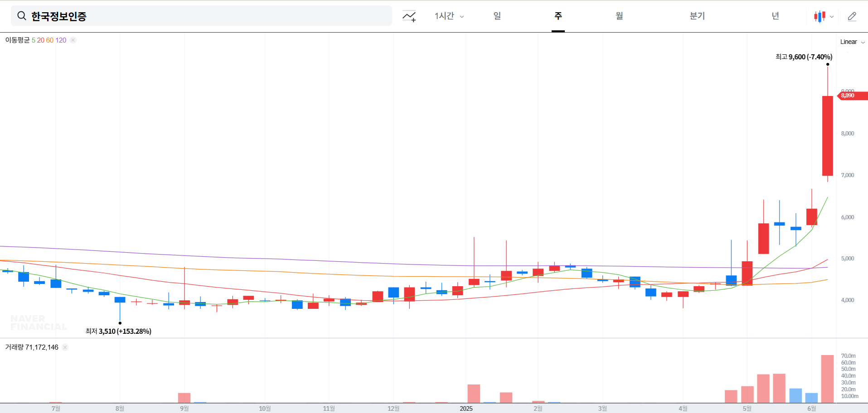Click the 70.0m volume axis label
Screen dimensions: 868x413
click(849, 356)
